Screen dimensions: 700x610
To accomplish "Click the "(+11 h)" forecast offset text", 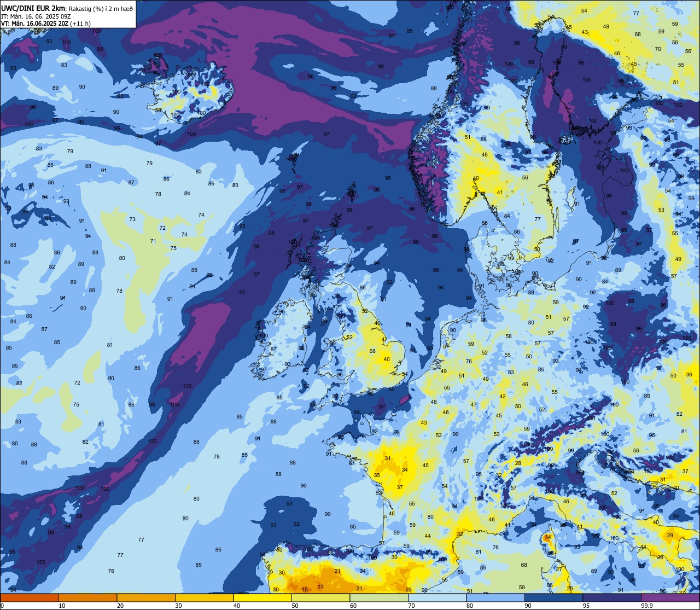I will (x=80, y=24).
